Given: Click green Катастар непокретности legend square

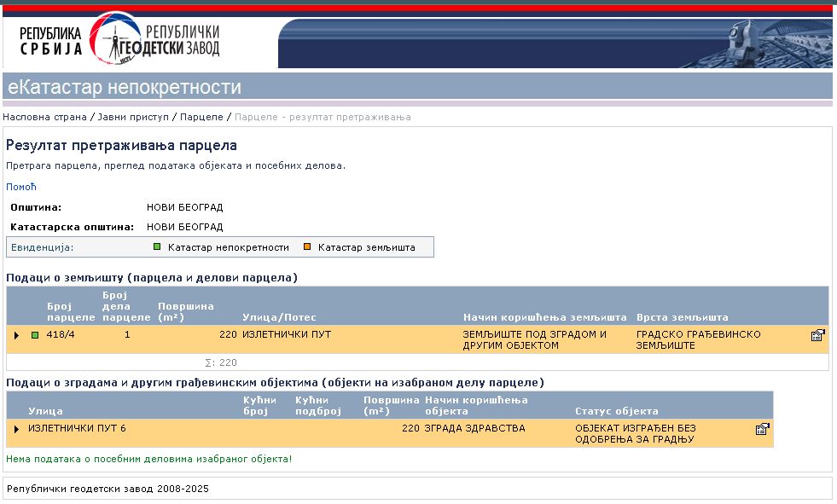Looking at the screenshot, I should pos(157,247).
